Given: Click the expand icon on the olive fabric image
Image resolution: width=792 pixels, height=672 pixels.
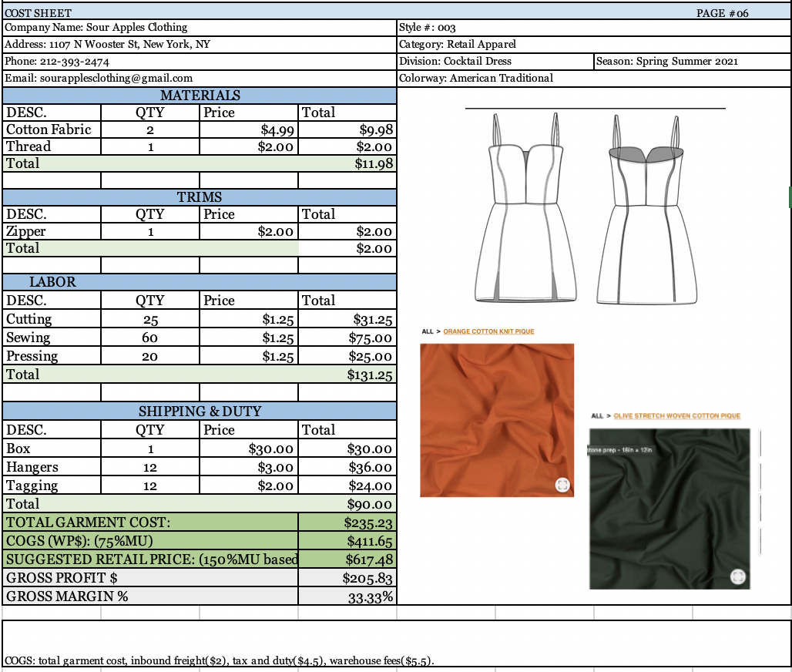Looking at the screenshot, I should tap(738, 576).
